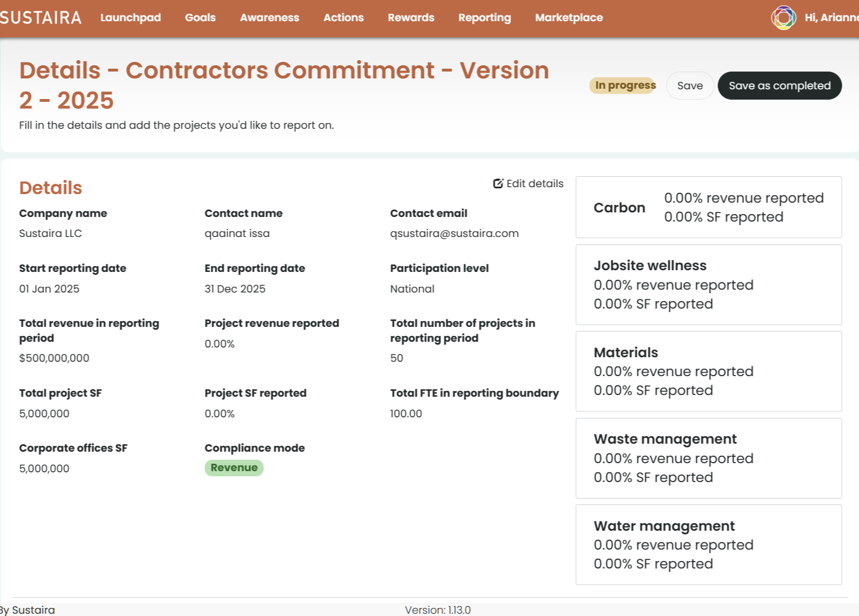
Task: Click end date 31 Dec 2025
Action: tap(235, 289)
